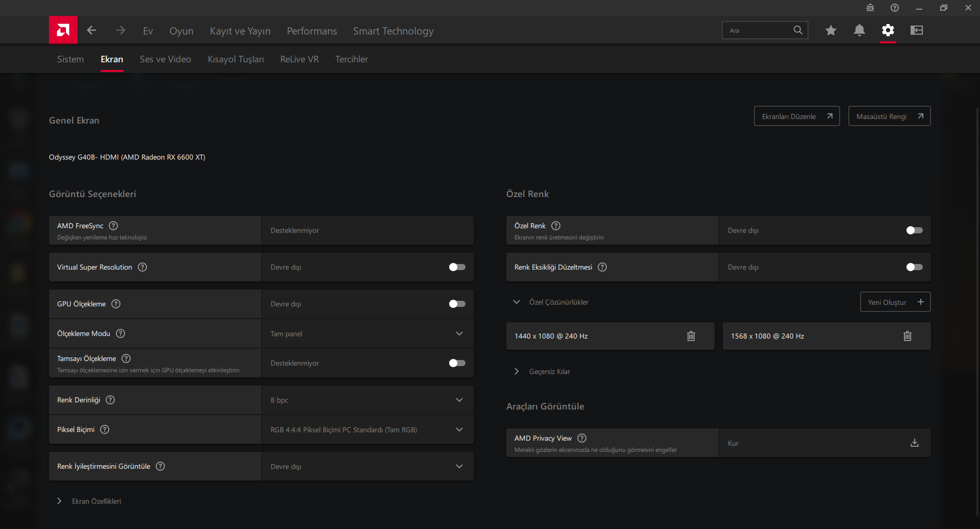
Task: Switch to Sistem sub-tab
Action: 70,59
